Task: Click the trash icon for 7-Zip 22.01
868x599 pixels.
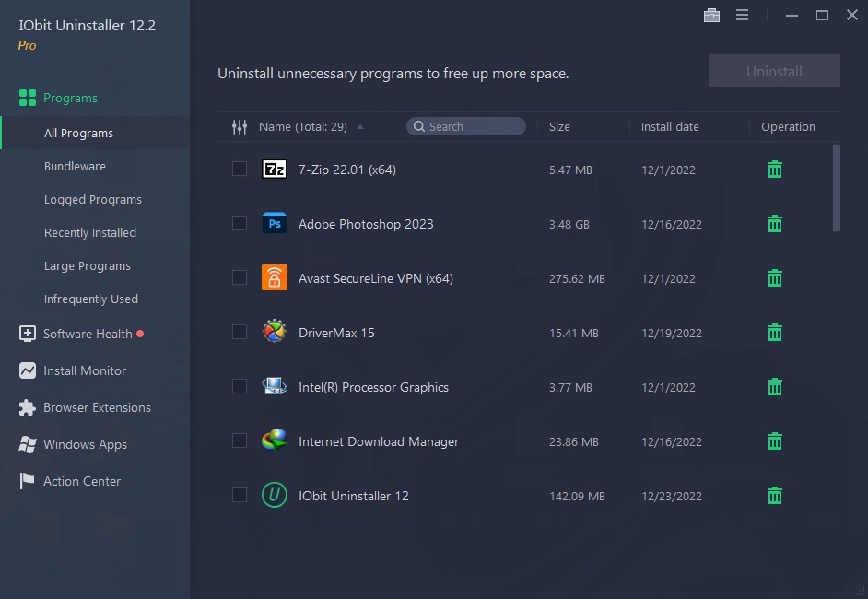Action: pyautogui.click(x=774, y=170)
